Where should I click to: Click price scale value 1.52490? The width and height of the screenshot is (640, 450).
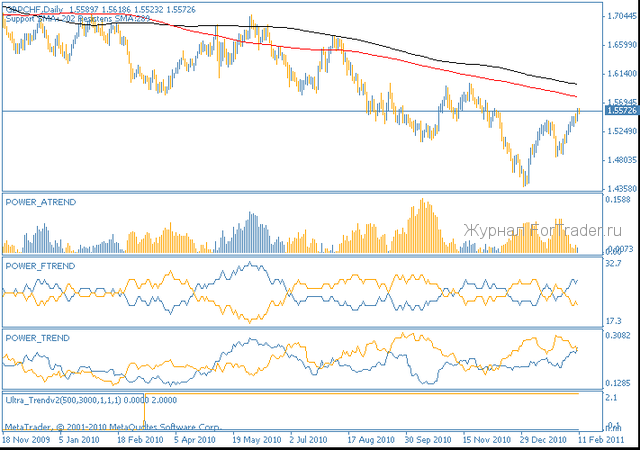click(x=622, y=131)
